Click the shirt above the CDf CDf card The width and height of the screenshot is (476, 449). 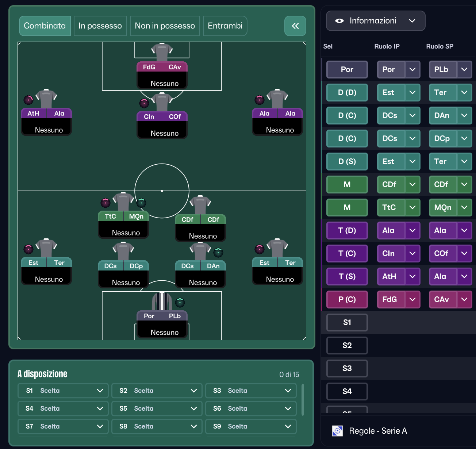pos(200,205)
